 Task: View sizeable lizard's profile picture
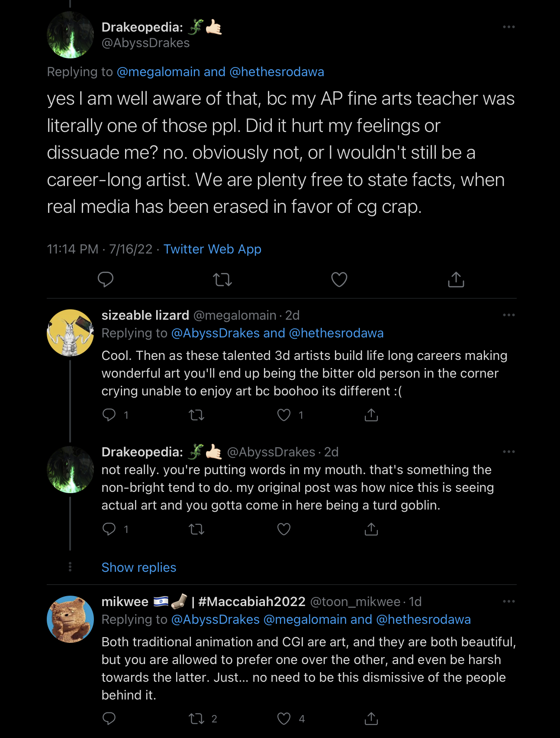[70, 333]
